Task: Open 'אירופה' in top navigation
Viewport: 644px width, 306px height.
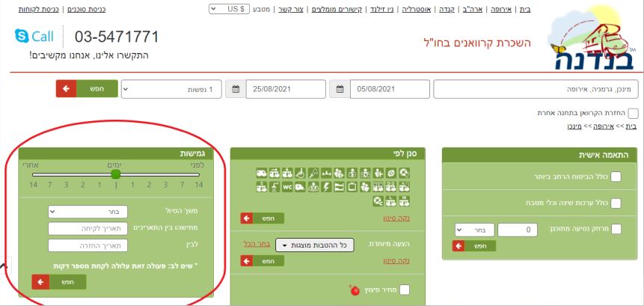Action: (501, 9)
